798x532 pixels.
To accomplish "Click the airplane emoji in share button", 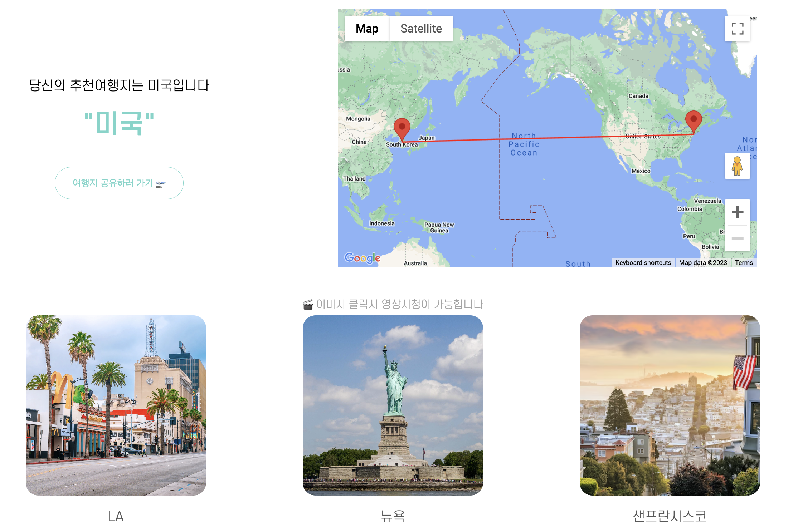I will tap(161, 184).
